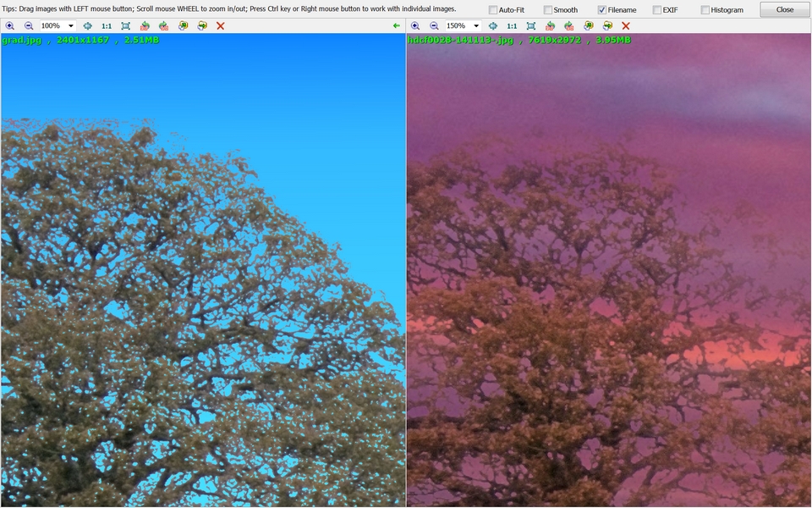Enable the Auto-Fit checkbox

click(x=493, y=10)
